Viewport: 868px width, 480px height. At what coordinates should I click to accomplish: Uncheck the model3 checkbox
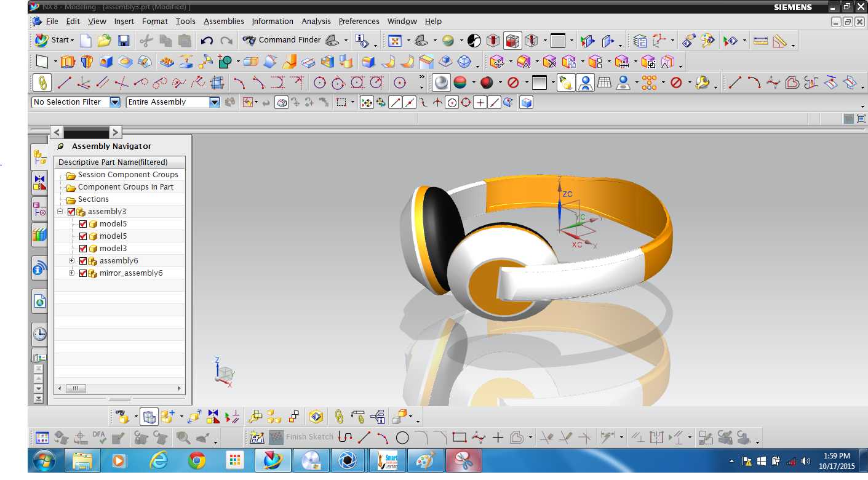click(x=83, y=249)
